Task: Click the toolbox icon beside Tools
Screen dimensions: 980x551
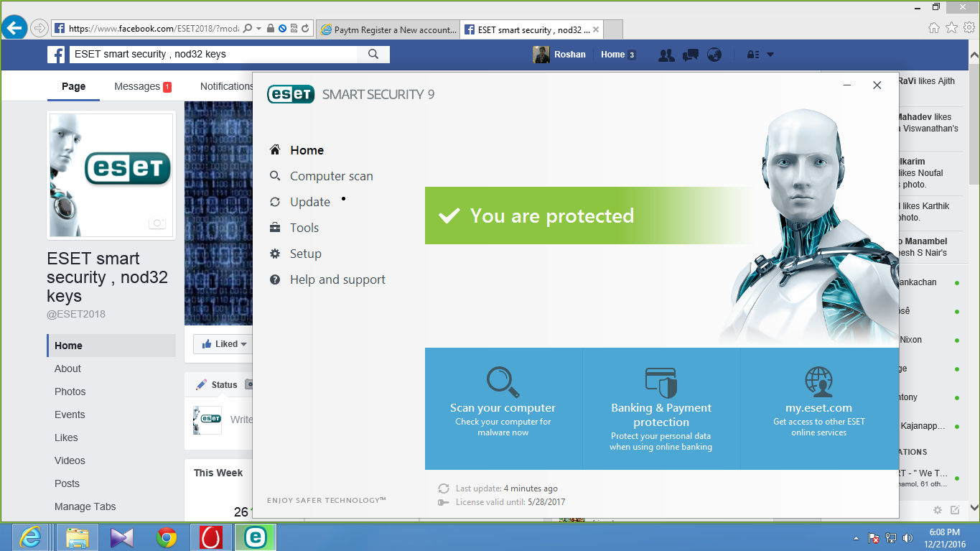Action: click(275, 228)
